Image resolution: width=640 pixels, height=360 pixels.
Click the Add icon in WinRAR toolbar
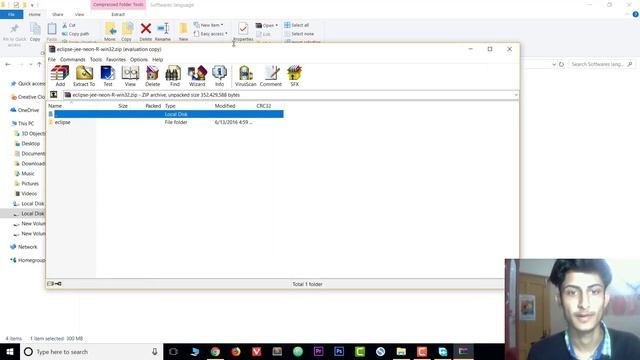(60, 76)
